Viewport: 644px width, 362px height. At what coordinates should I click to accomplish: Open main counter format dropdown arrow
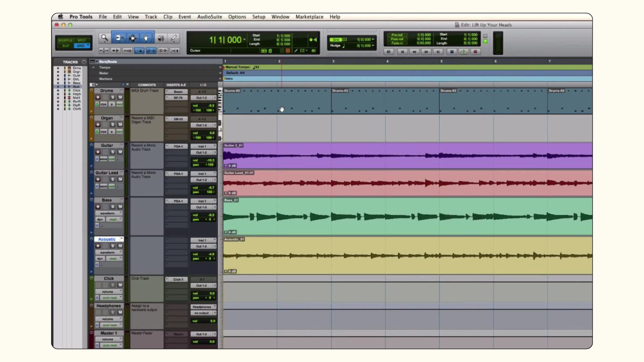tap(245, 39)
